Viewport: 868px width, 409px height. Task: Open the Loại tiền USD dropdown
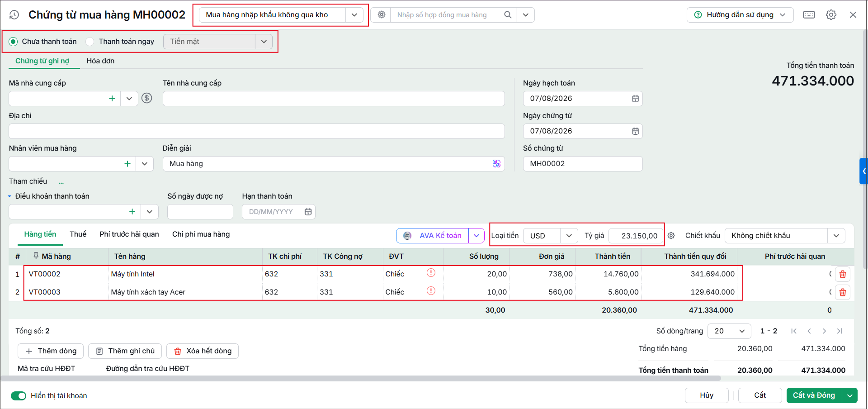click(569, 236)
